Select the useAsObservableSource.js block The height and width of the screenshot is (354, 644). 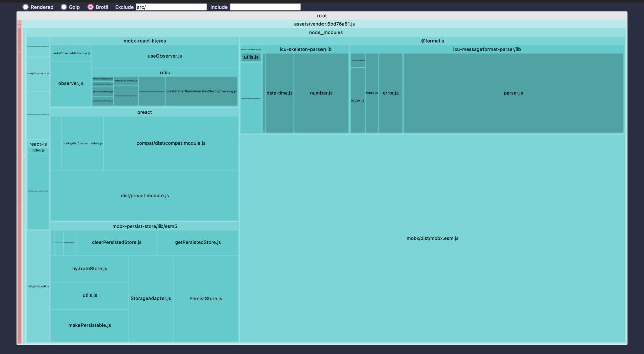(71, 53)
